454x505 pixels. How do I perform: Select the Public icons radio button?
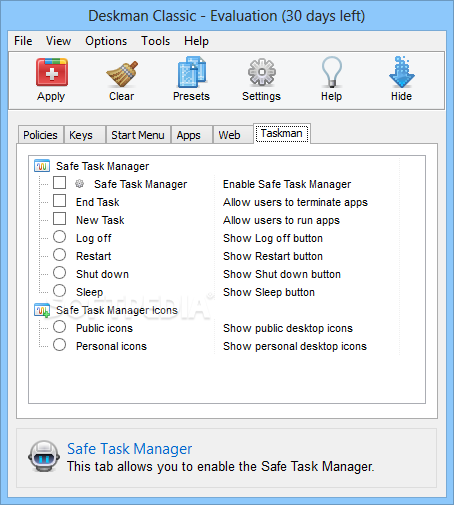(59, 327)
